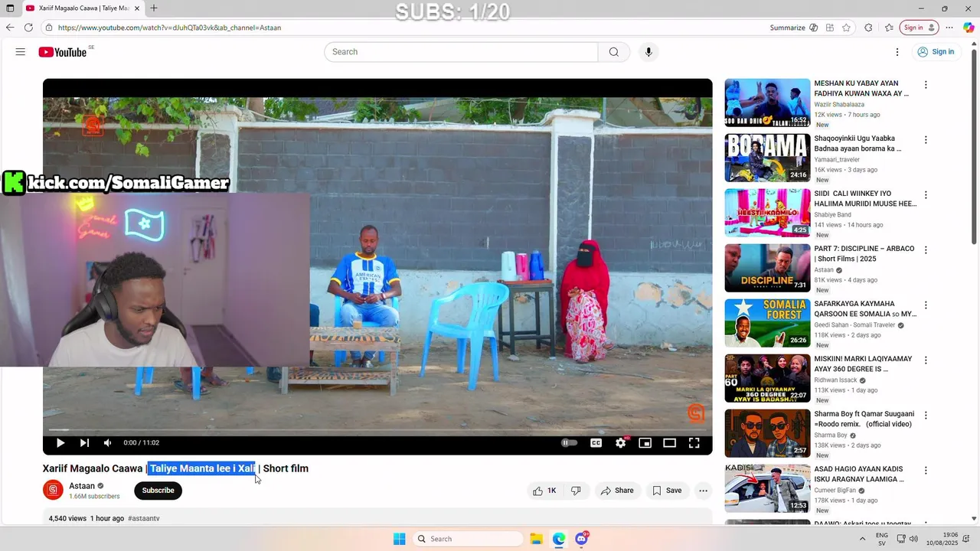Open the favorites list icon
The width and height of the screenshot is (980, 551).
(x=889, y=28)
